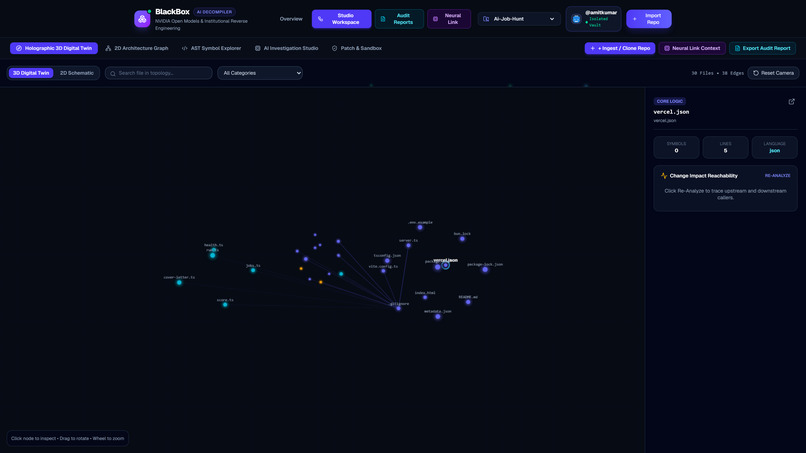Select the README.md node
This screenshot has height=453, width=806.
click(x=468, y=302)
